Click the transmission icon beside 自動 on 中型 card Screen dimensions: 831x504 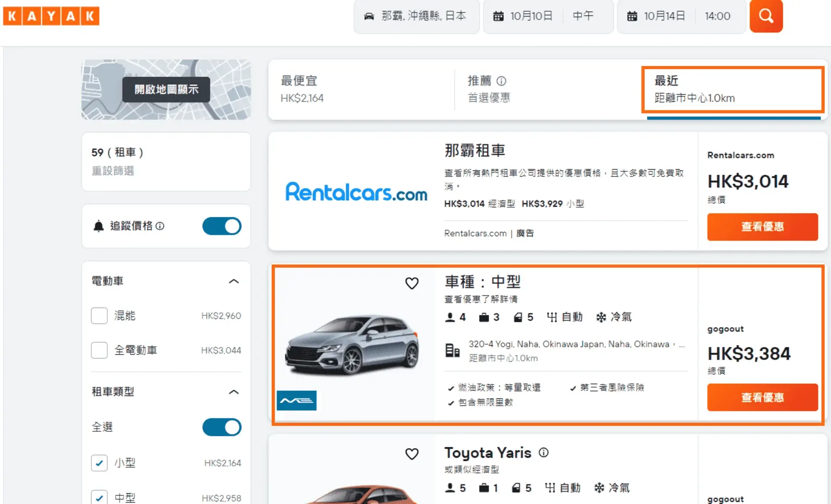coord(552,318)
